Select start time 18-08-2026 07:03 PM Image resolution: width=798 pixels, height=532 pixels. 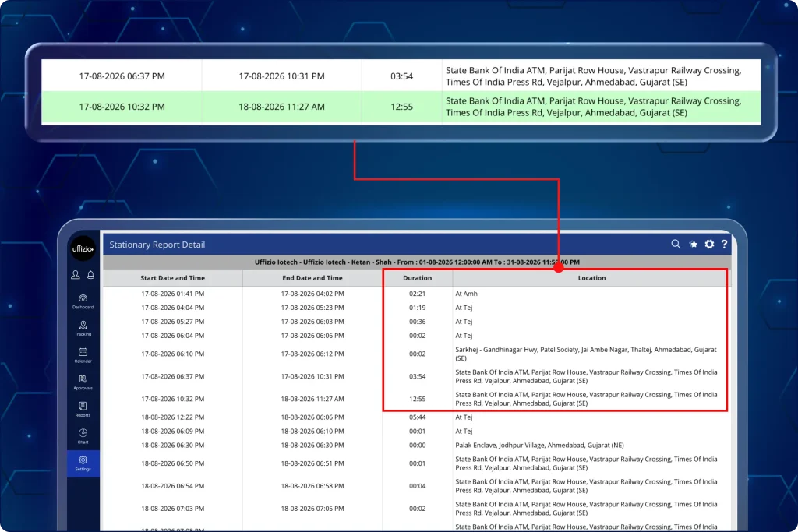click(172, 508)
